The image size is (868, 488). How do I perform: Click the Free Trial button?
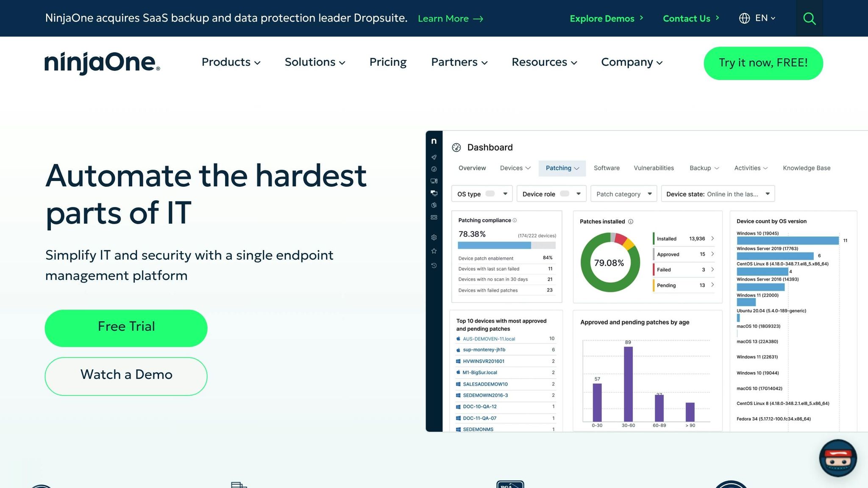click(x=126, y=328)
